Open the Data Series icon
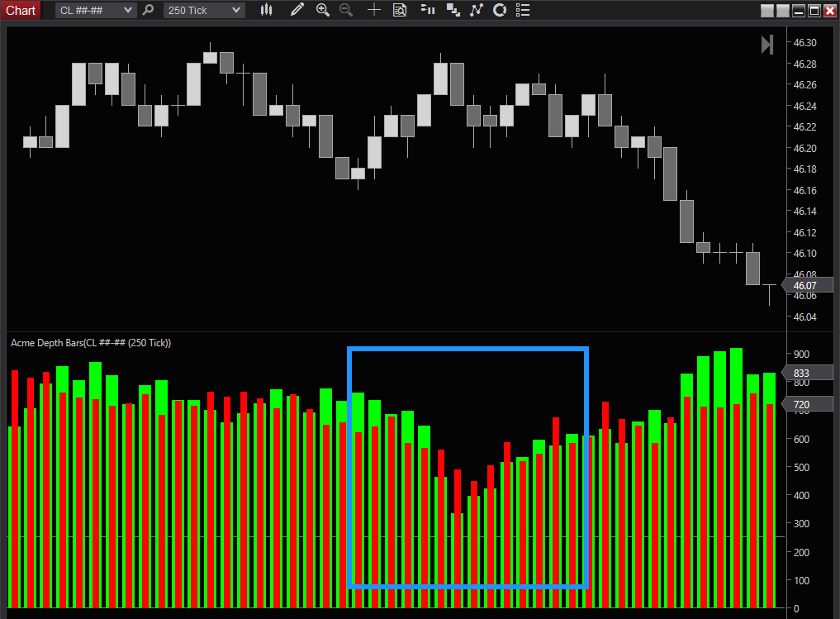The width and height of the screenshot is (840, 619). click(x=453, y=10)
